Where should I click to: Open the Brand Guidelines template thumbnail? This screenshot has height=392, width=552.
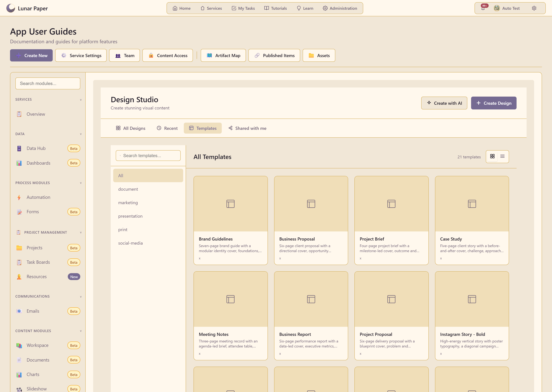(x=231, y=204)
